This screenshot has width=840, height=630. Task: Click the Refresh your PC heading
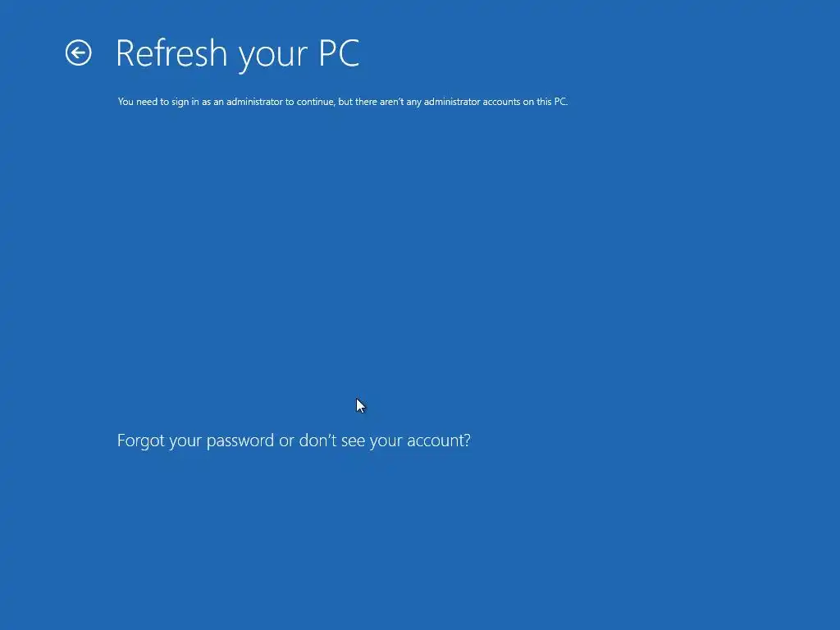pyautogui.click(x=237, y=54)
